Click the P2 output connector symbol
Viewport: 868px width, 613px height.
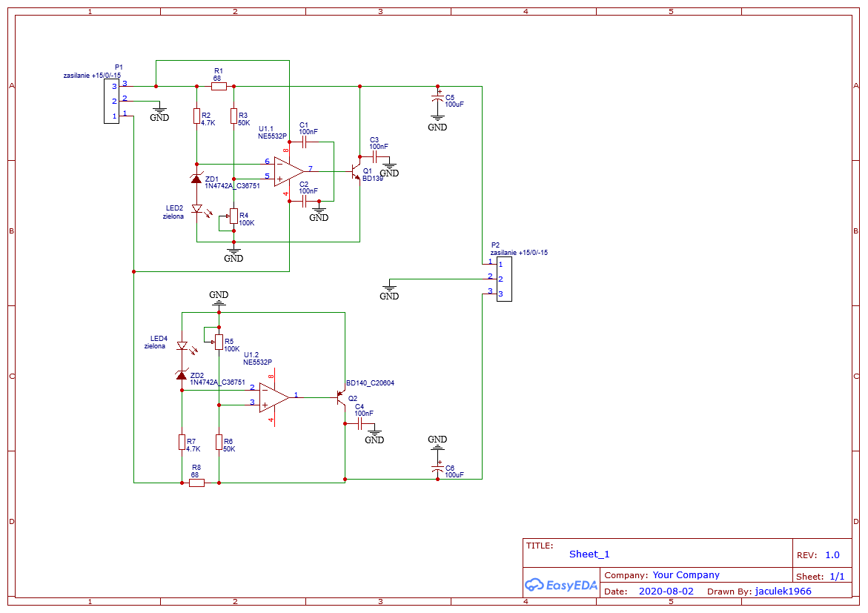[x=504, y=279]
